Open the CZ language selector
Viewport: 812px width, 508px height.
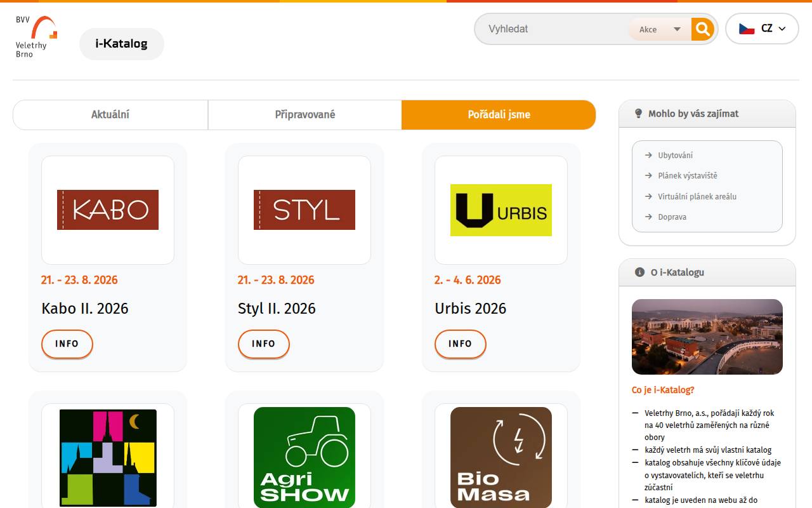pos(762,29)
